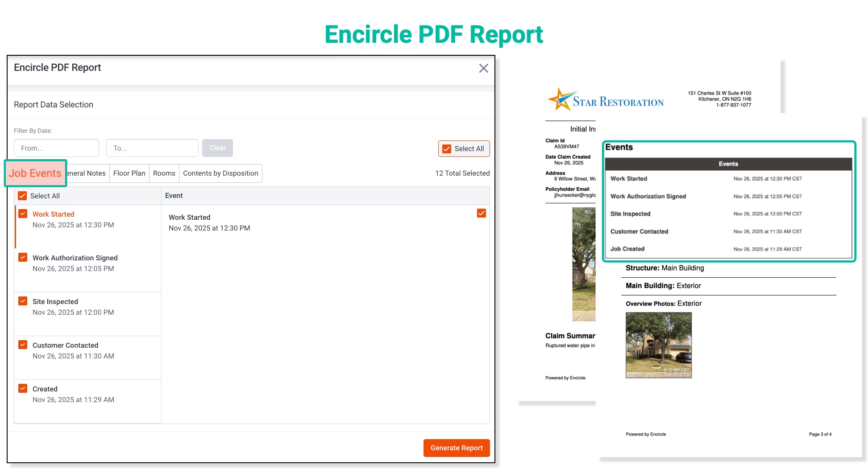Click the Generate Report button
Image resolution: width=868 pixels, height=469 pixels.
click(x=456, y=448)
